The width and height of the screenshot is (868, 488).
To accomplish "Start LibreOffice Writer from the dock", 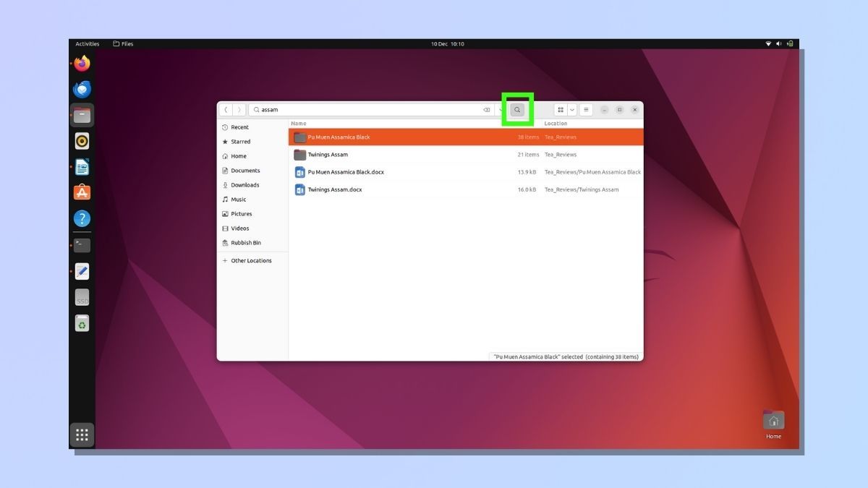I will click(x=82, y=166).
